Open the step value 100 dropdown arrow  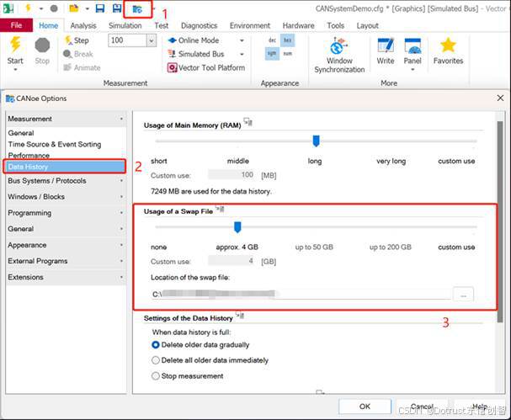pyautogui.click(x=152, y=40)
